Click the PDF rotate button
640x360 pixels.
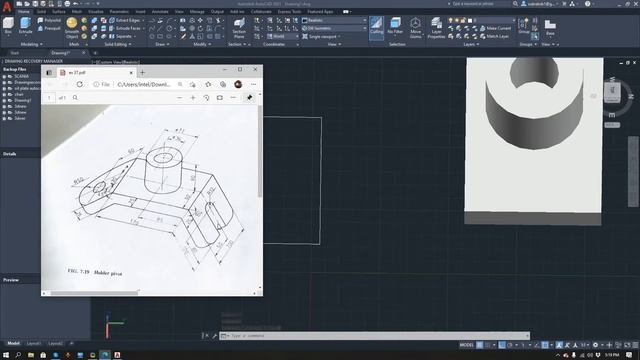coord(206,98)
